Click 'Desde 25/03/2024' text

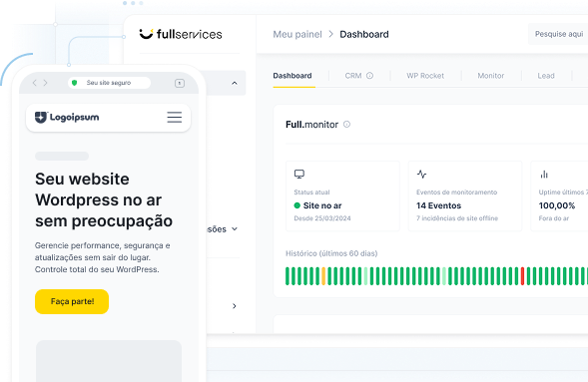[322, 218]
